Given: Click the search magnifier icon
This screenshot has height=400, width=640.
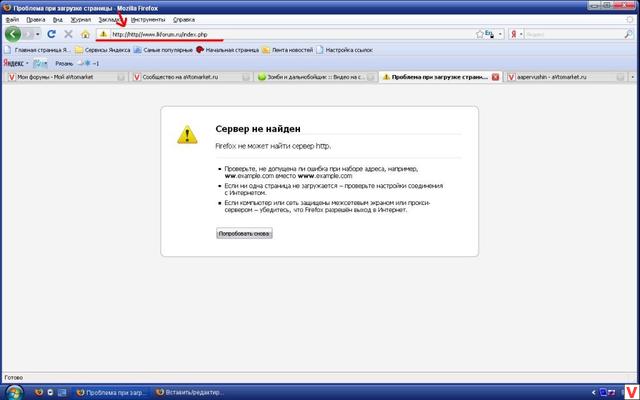Looking at the screenshot, I should [628, 34].
